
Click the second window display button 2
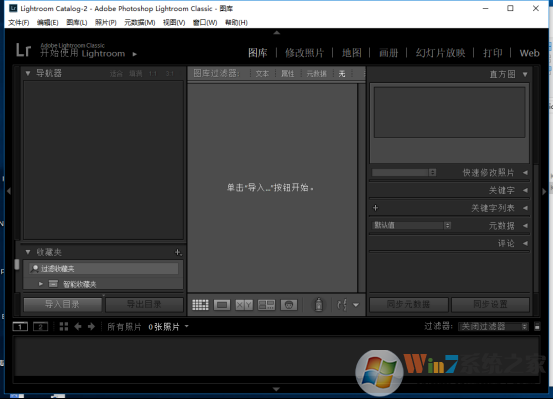coord(41,327)
